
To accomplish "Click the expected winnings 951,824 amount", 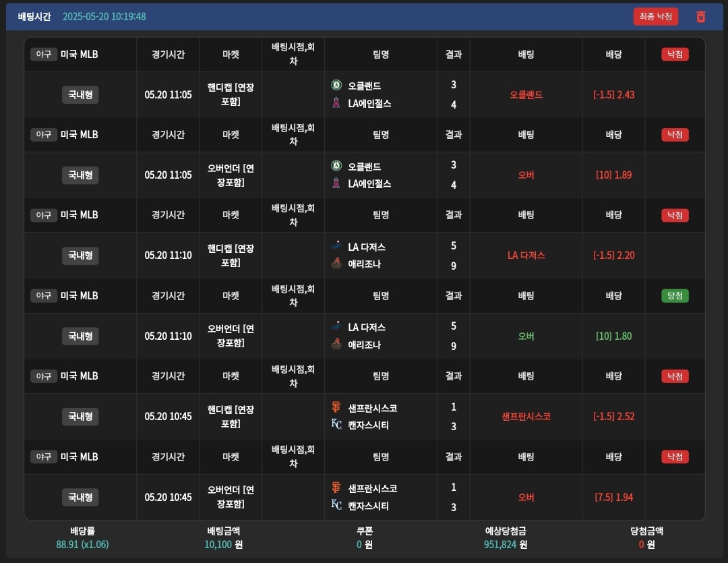I will 505,544.
